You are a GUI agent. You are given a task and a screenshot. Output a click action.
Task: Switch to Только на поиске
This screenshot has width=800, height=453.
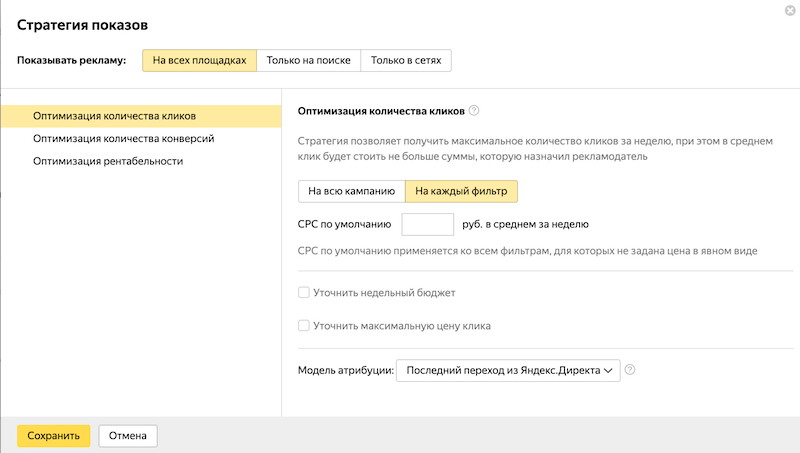pos(308,61)
